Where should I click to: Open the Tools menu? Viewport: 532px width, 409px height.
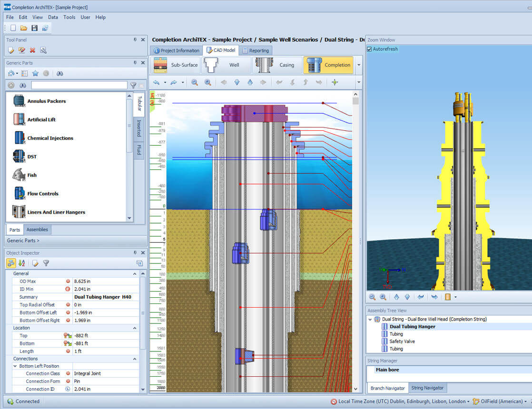[69, 17]
